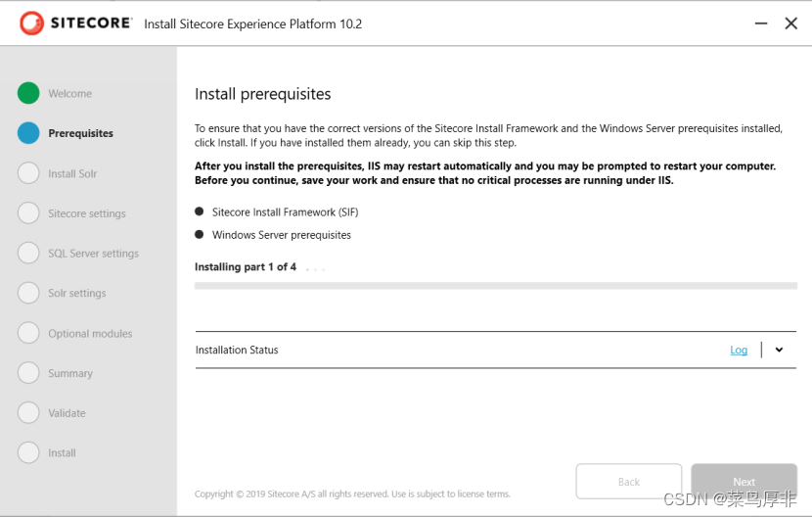Click the Next button
The width and height of the screenshot is (812, 517).
click(744, 482)
